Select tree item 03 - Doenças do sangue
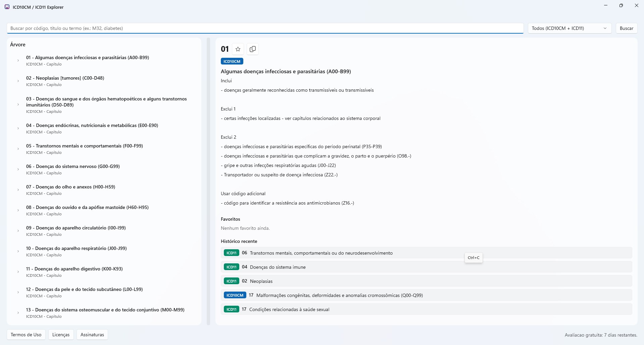Viewport: 644px width, 345px height. point(104,104)
